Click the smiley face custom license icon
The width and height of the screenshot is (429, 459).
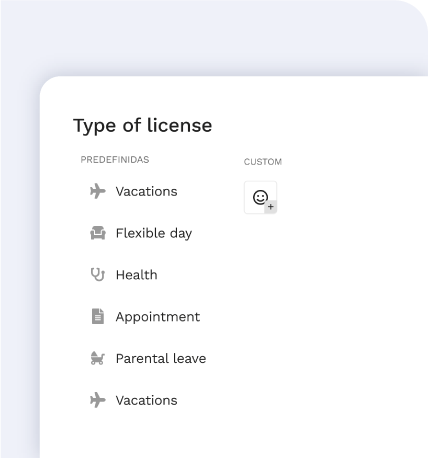coord(260,197)
